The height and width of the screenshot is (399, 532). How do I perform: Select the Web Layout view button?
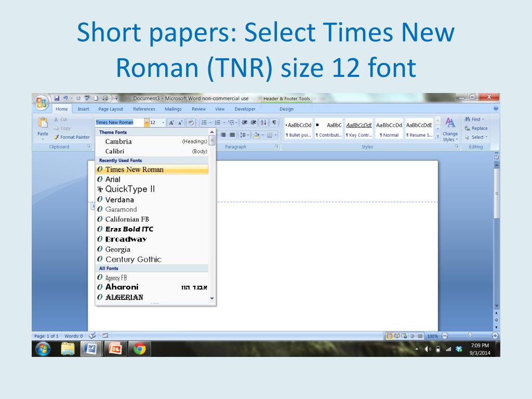tap(404, 336)
